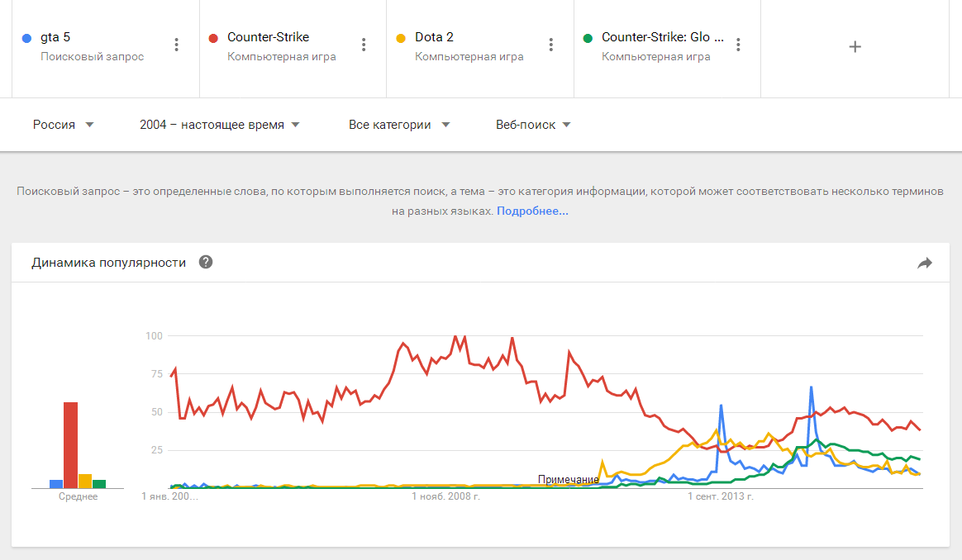Open options menu for gta 5 term
The image size is (962, 560).
(176, 45)
